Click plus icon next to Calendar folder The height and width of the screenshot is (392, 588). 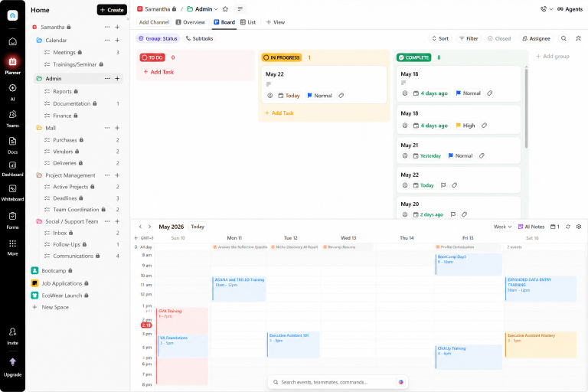click(117, 40)
